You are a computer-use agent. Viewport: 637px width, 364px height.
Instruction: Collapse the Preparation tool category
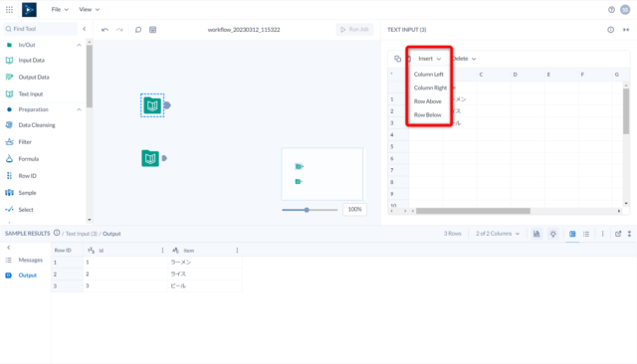click(79, 109)
